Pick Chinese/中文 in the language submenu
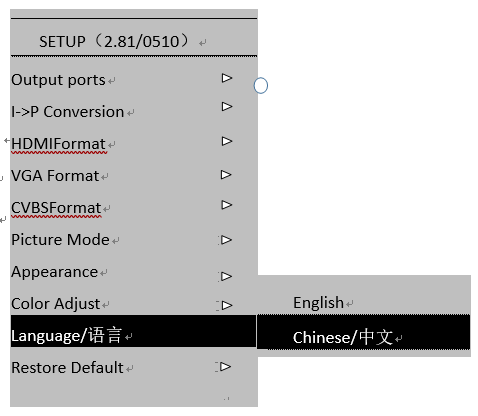 [363, 332]
